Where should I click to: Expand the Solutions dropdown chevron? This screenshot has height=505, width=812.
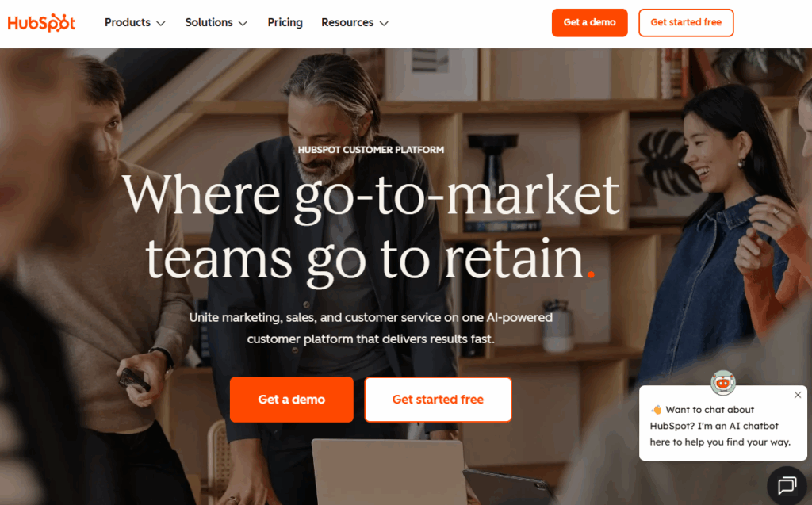[x=243, y=23]
